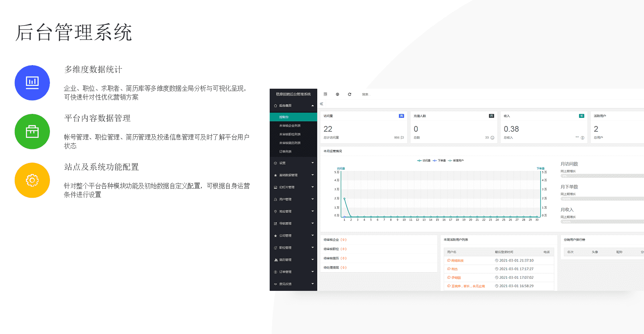Image resolution: width=644 pixels, height=334 pixels.
Task: Click the image icon beside 幻灯片管理
Action: 276,187
